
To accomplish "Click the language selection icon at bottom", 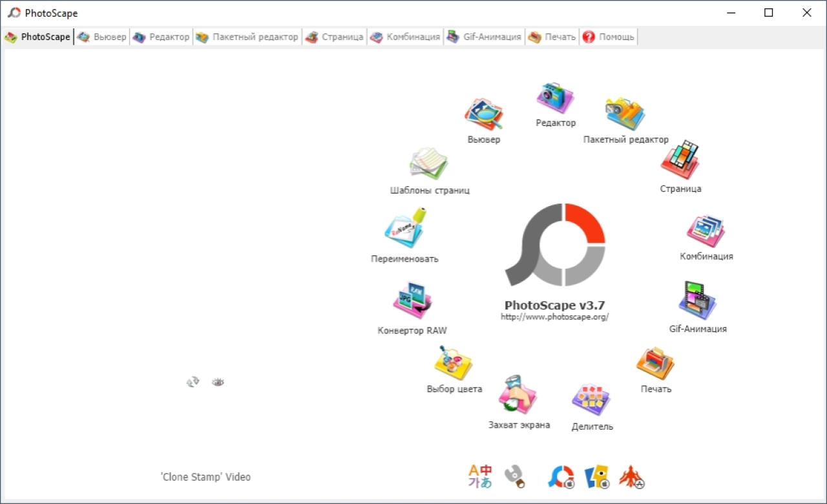I will 480,476.
